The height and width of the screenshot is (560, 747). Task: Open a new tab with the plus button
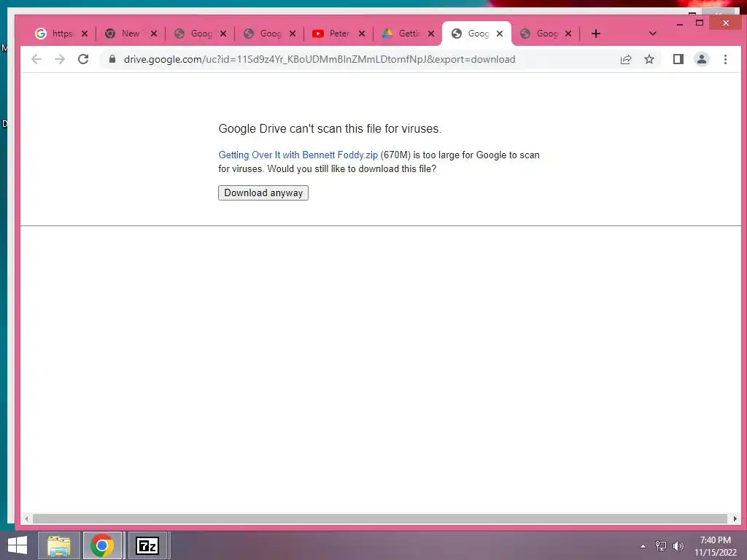click(595, 34)
